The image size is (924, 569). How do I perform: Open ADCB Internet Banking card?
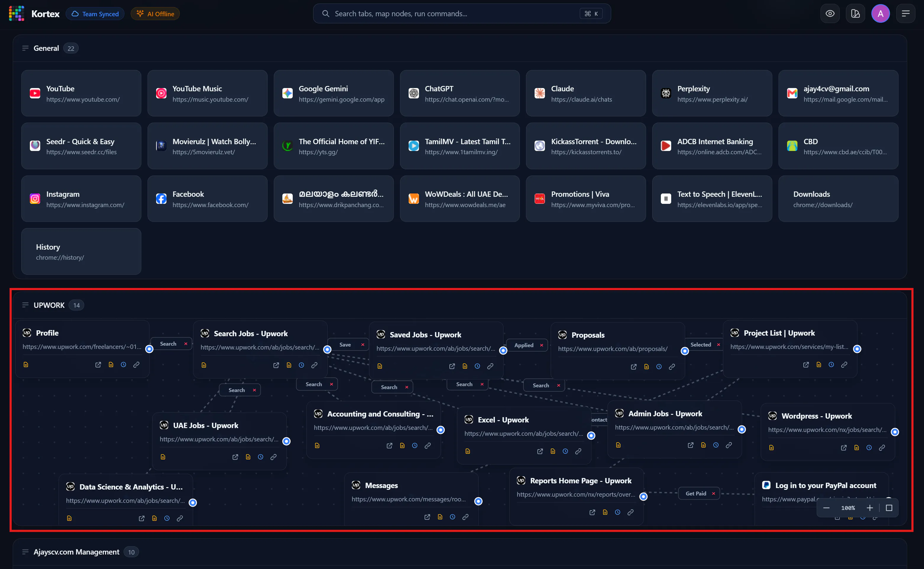(712, 146)
